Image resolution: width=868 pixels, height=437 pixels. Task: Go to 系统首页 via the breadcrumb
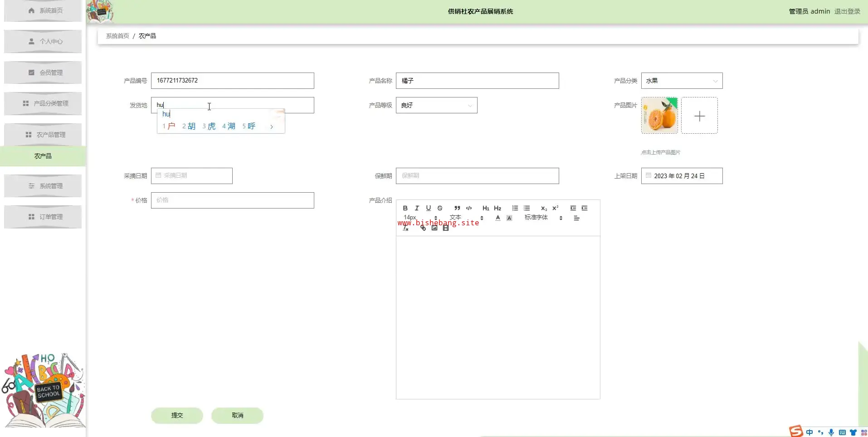click(117, 36)
